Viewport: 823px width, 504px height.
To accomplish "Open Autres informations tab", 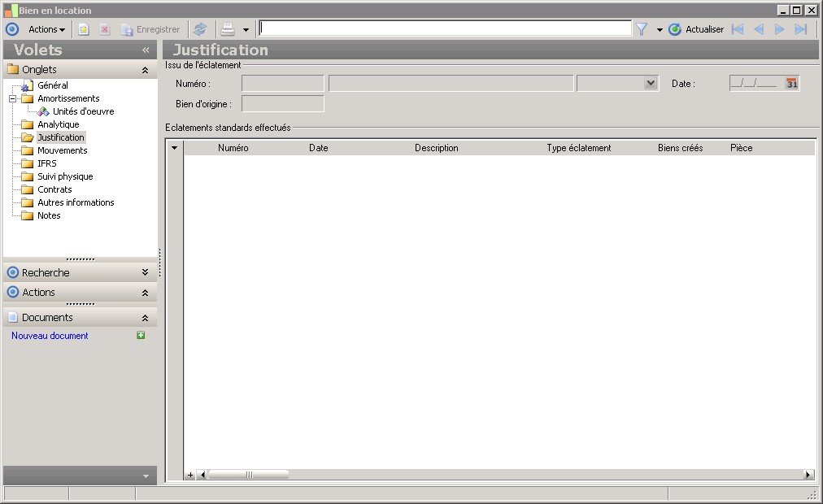I will (x=76, y=202).
